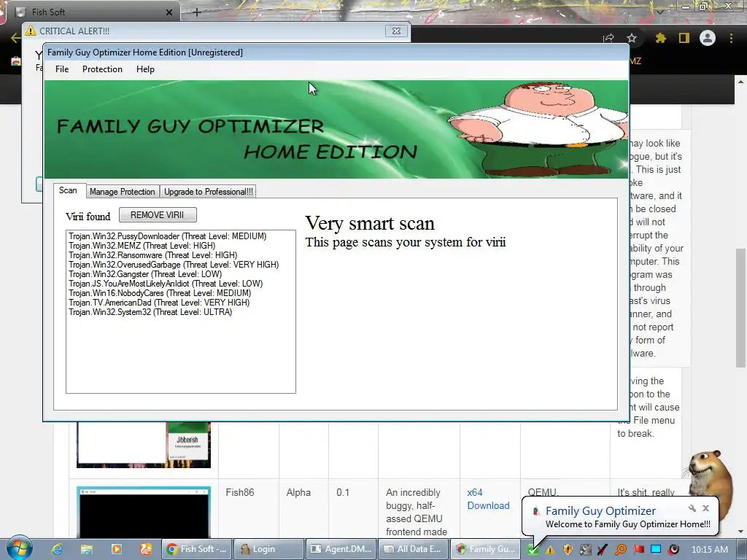Image resolution: width=747 pixels, height=560 pixels.
Task: Open Chrome three-dot menu
Action: coord(731,38)
